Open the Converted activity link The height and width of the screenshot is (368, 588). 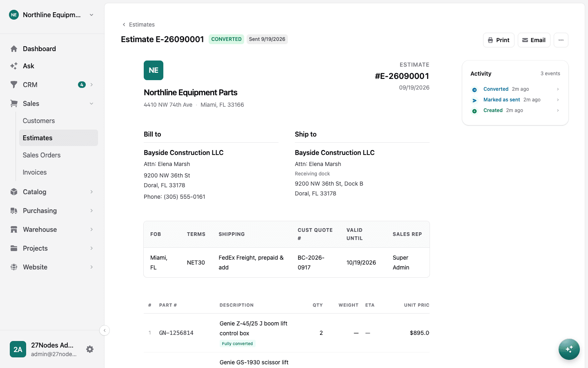coord(496,89)
